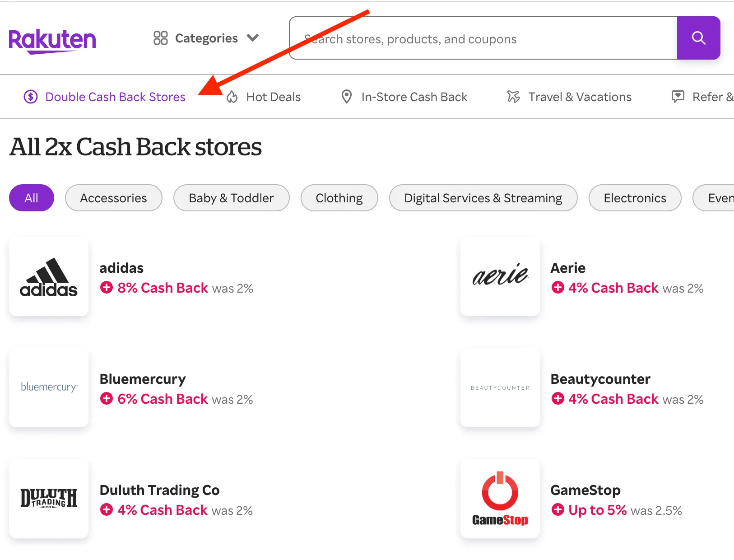Screen dimensions: 734x560
Task: Expand the Categories dropdown chevron
Action: [253, 38]
